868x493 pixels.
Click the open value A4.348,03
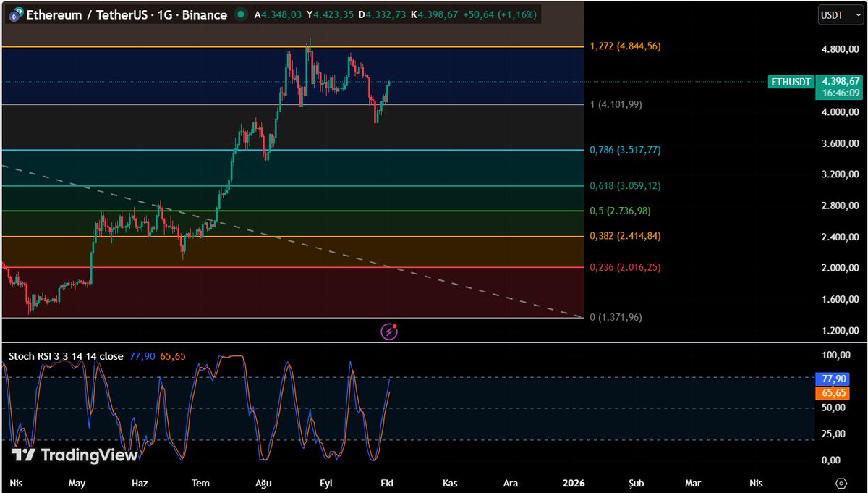coord(278,15)
